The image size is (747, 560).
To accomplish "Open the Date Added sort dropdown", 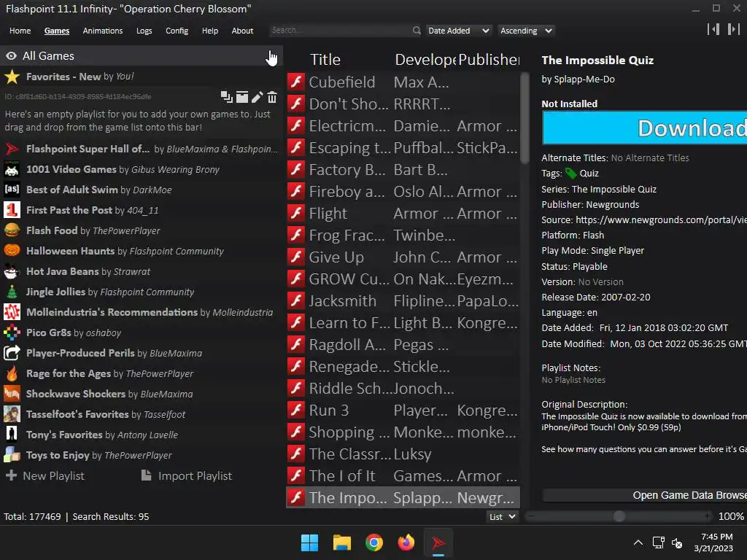I will (x=458, y=31).
